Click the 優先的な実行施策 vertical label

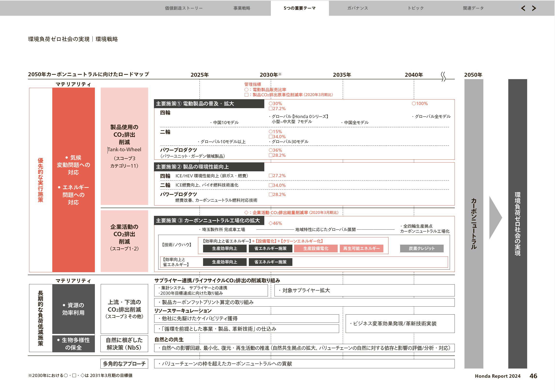(x=41, y=180)
